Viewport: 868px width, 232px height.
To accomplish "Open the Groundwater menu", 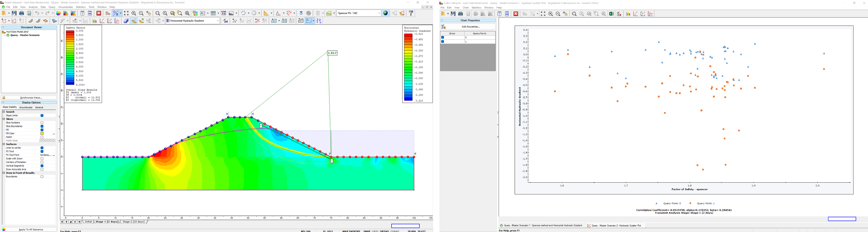I will (x=66, y=7).
